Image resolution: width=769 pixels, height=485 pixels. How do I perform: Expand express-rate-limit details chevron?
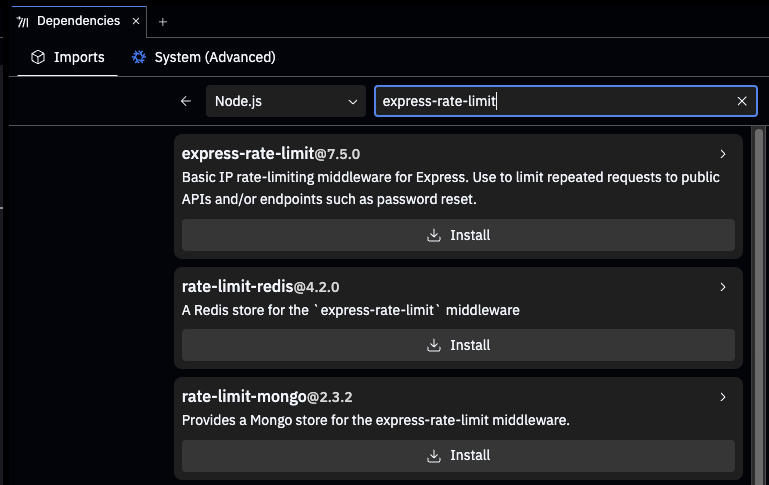tap(722, 154)
